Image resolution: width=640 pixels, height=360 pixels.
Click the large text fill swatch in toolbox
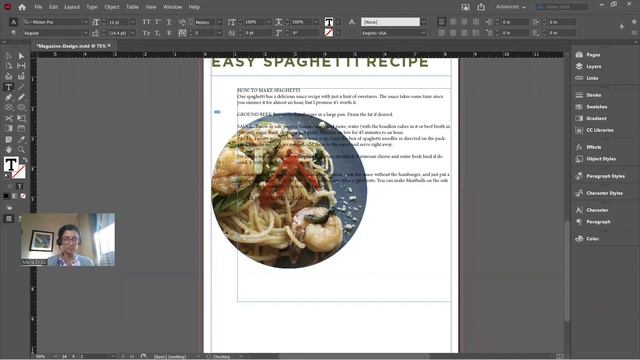coord(11,164)
